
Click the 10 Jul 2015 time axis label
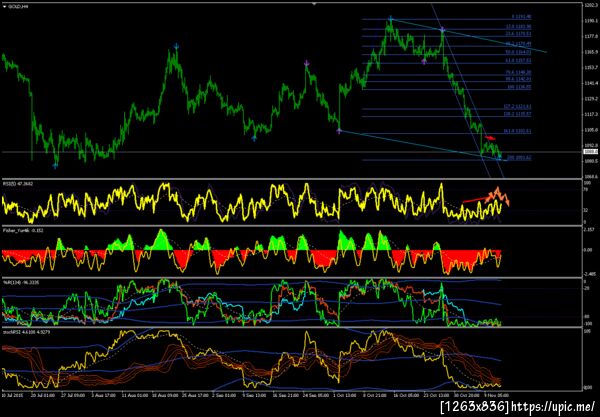(x=11, y=395)
